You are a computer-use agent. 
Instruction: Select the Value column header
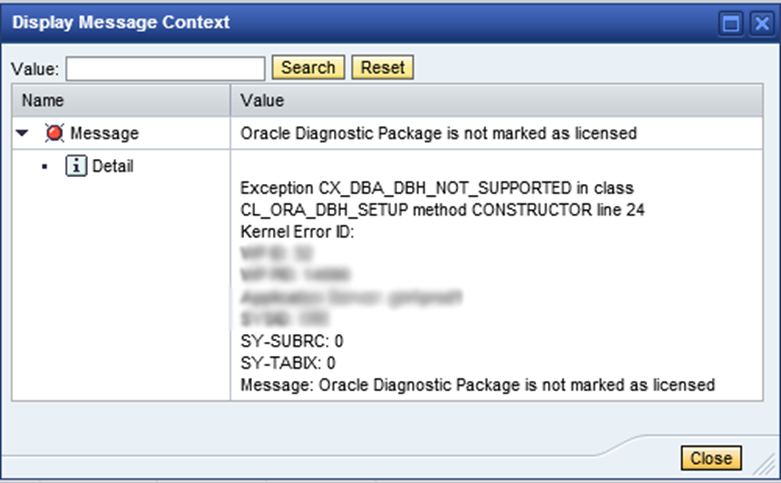coord(497,100)
